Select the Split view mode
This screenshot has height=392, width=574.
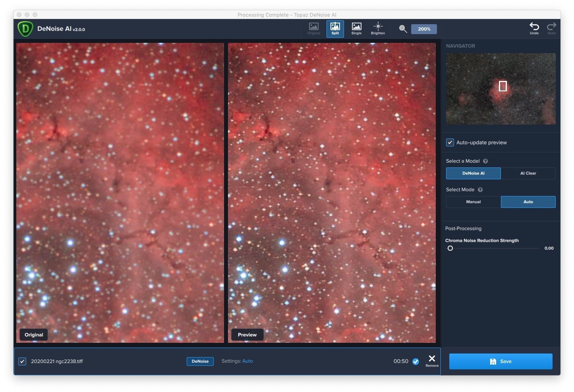pos(335,29)
